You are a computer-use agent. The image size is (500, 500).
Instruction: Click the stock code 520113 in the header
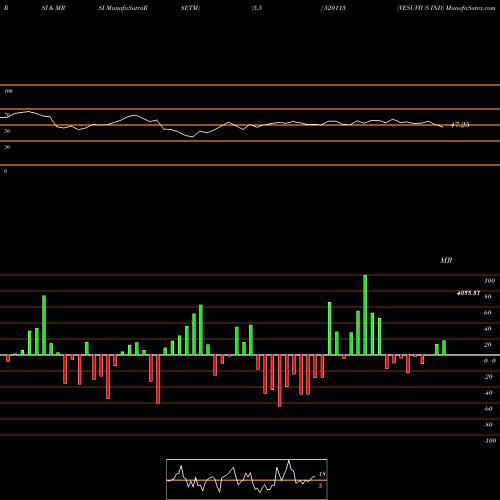click(334, 8)
